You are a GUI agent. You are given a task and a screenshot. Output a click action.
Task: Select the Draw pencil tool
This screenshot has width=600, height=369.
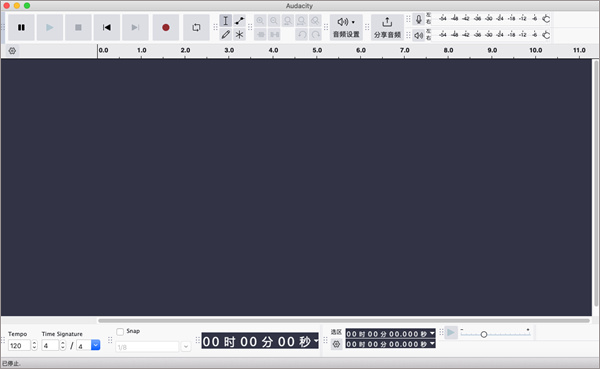[225, 34]
